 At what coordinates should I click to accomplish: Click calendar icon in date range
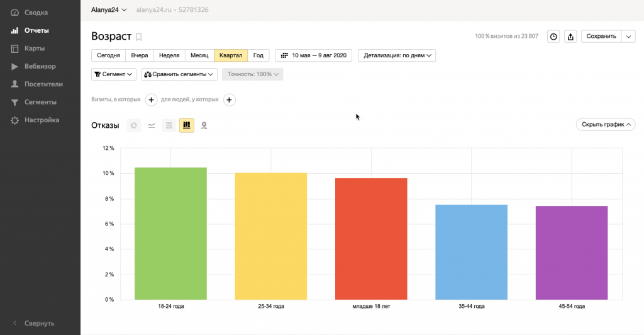(284, 55)
